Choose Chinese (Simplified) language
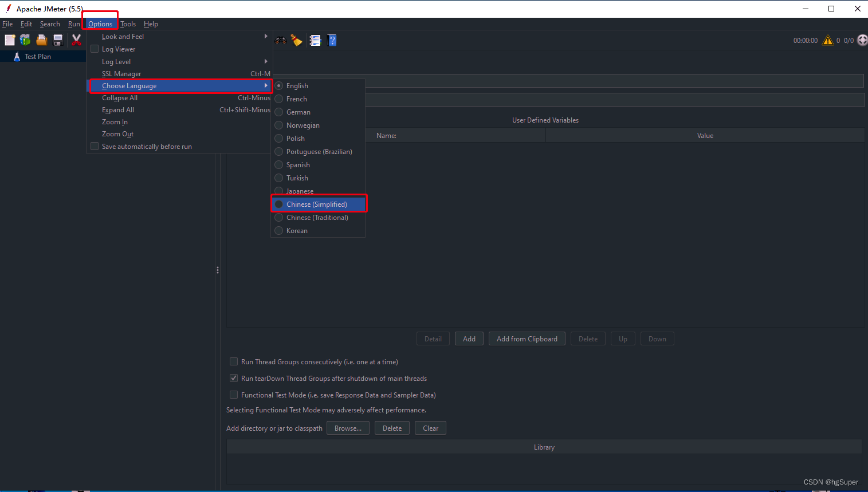 click(x=318, y=204)
